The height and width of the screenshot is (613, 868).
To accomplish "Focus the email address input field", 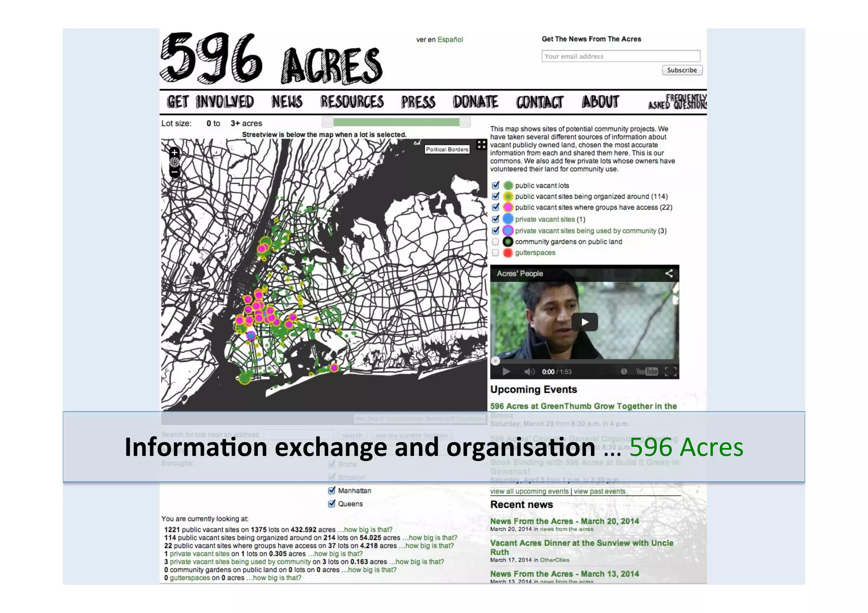I will point(621,56).
